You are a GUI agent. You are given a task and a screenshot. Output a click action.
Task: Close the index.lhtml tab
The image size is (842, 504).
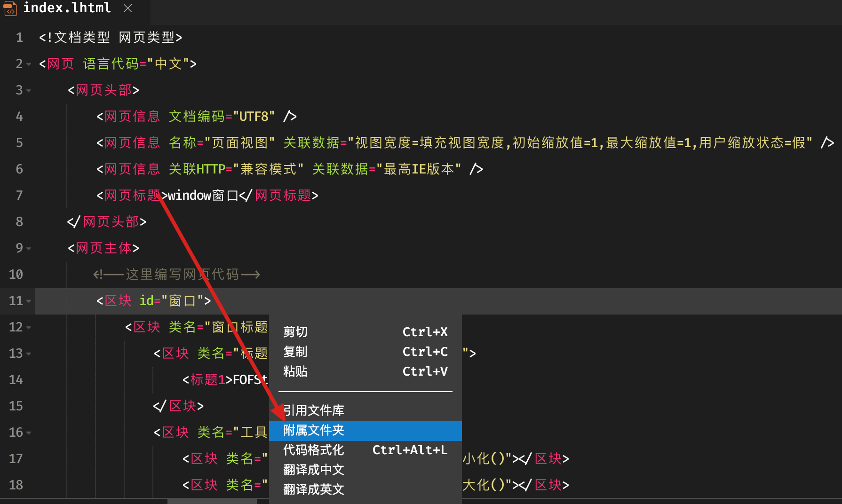(127, 8)
